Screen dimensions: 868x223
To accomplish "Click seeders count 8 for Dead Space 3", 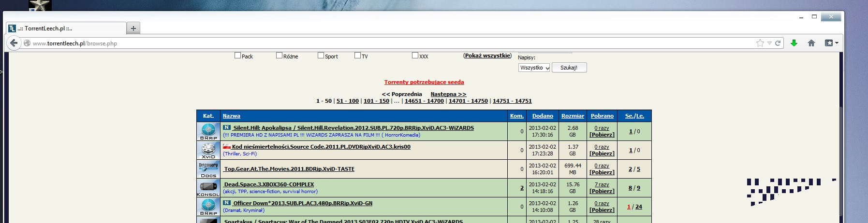I will (x=630, y=188).
